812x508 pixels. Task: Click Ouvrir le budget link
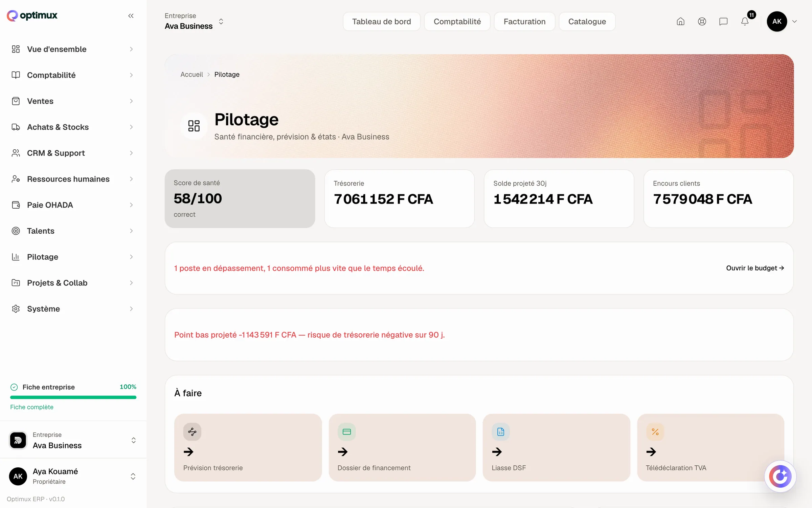[755, 268]
